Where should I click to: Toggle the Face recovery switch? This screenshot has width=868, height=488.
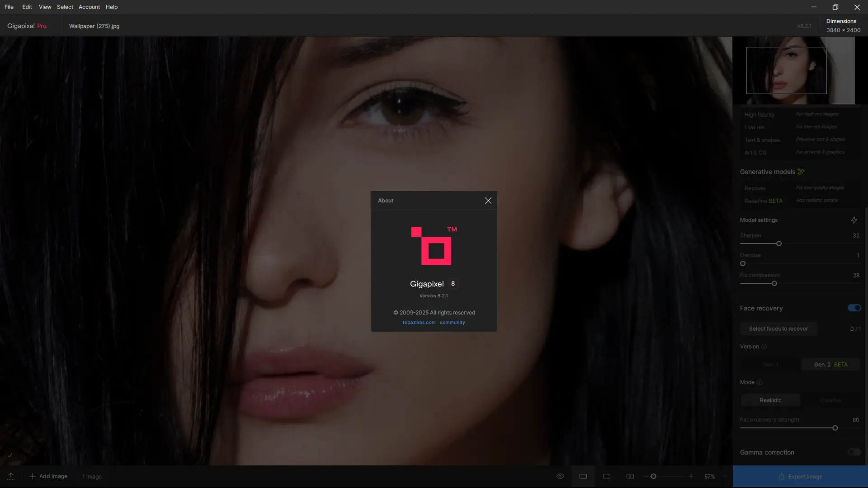tap(854, 308)
